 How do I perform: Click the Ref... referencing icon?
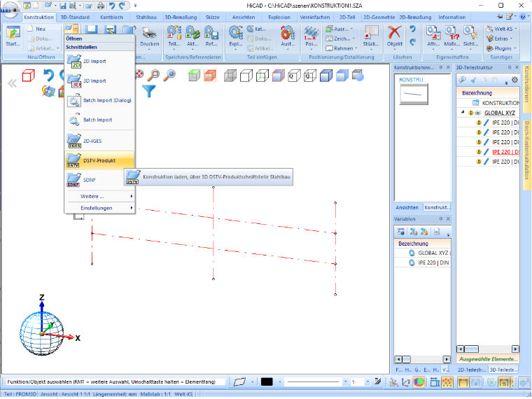coord(211,37)
